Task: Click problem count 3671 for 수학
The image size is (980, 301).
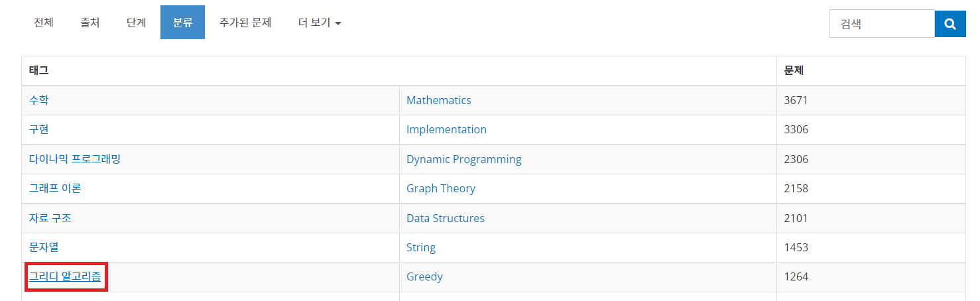Action: 796,100
